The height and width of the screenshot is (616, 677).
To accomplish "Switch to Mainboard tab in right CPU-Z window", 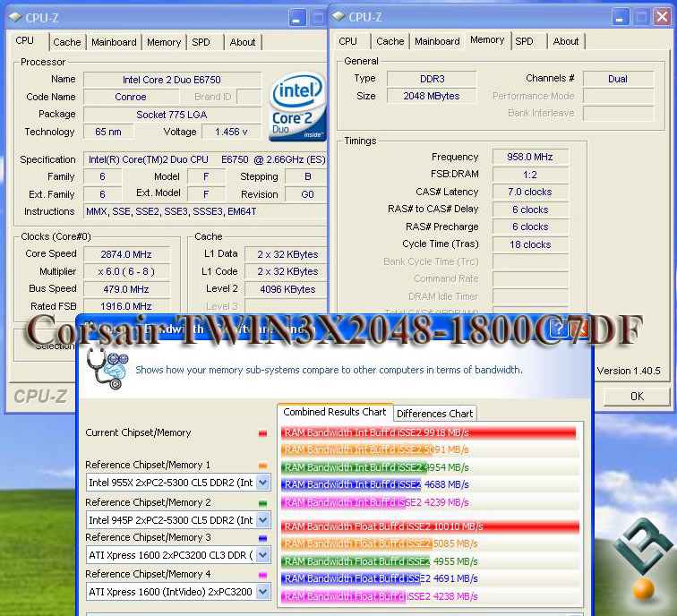I will tap(437, 41).
